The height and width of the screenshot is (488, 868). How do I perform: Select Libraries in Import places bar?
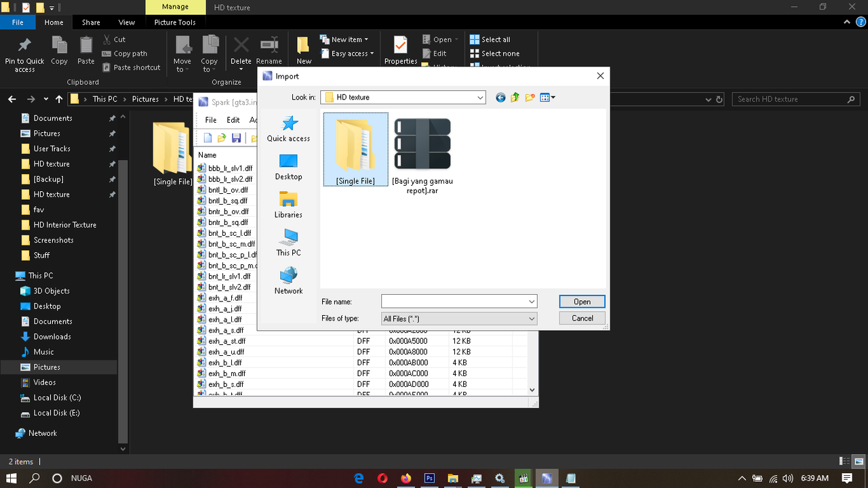[288, 205]
